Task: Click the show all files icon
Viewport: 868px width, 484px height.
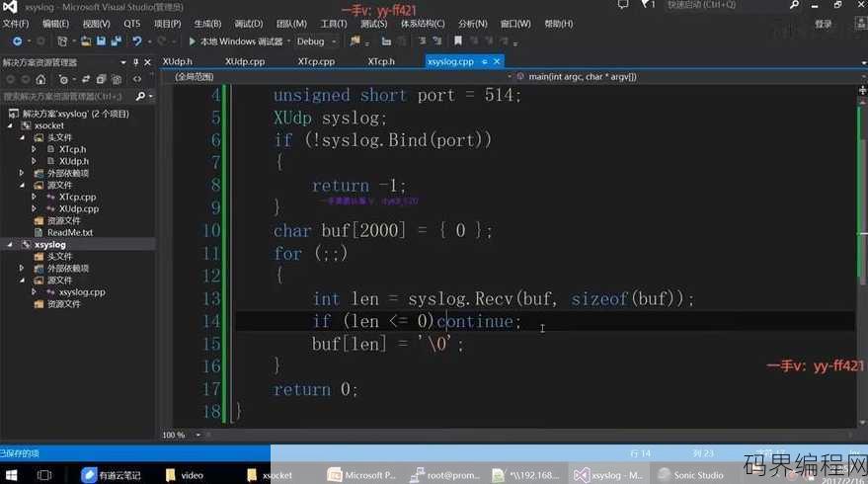Action: (x=117, y=80)
